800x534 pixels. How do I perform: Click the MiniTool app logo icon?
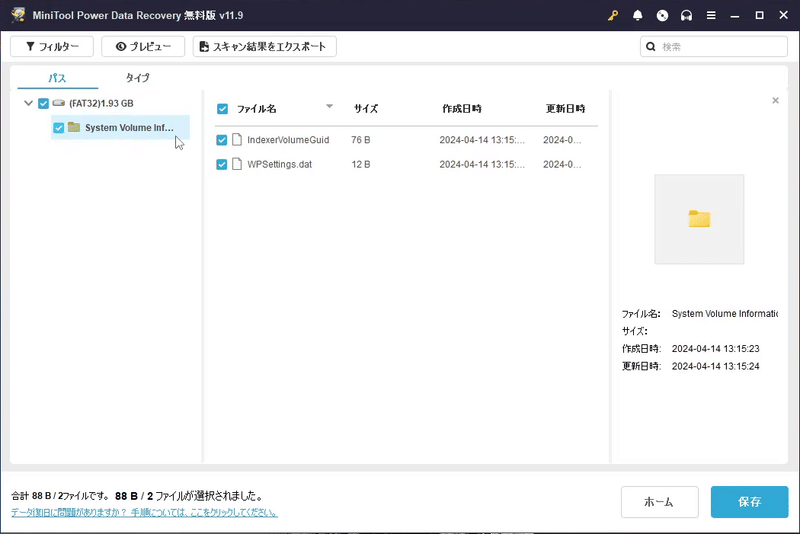tap(18, 15)
